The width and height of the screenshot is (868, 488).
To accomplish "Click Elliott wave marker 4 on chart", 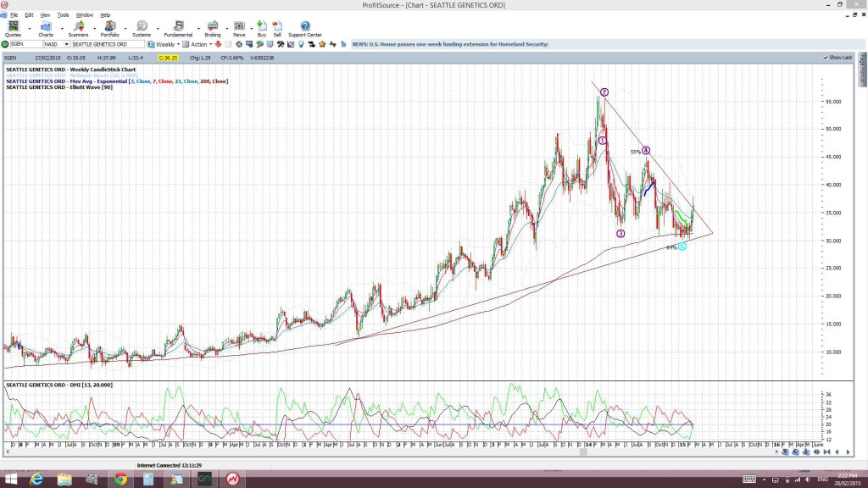I will coord(645,151).
